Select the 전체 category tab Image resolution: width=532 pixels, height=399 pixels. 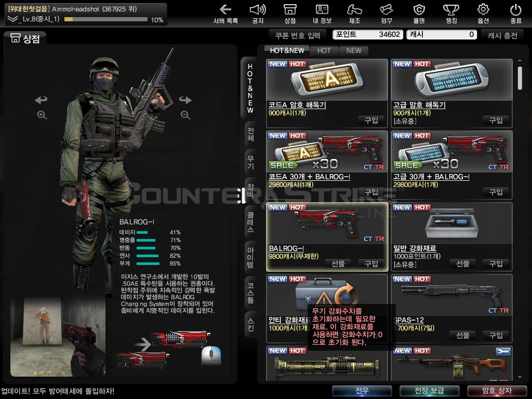pos(251,135)
